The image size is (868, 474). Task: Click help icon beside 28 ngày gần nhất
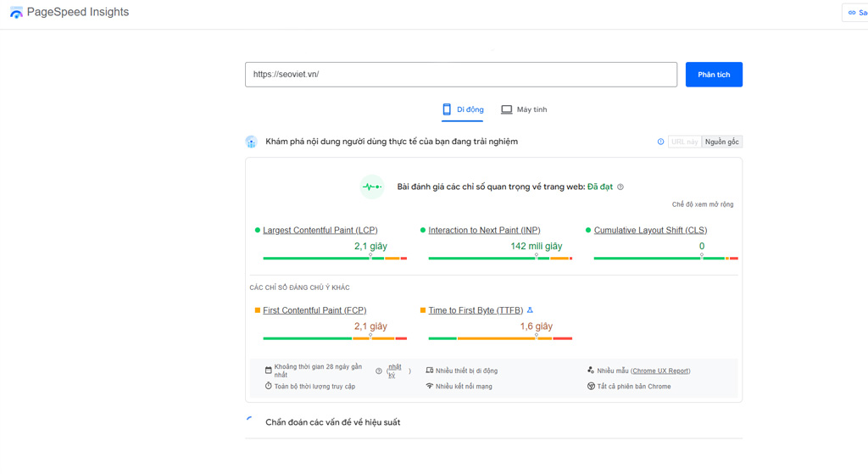point(379,371)
